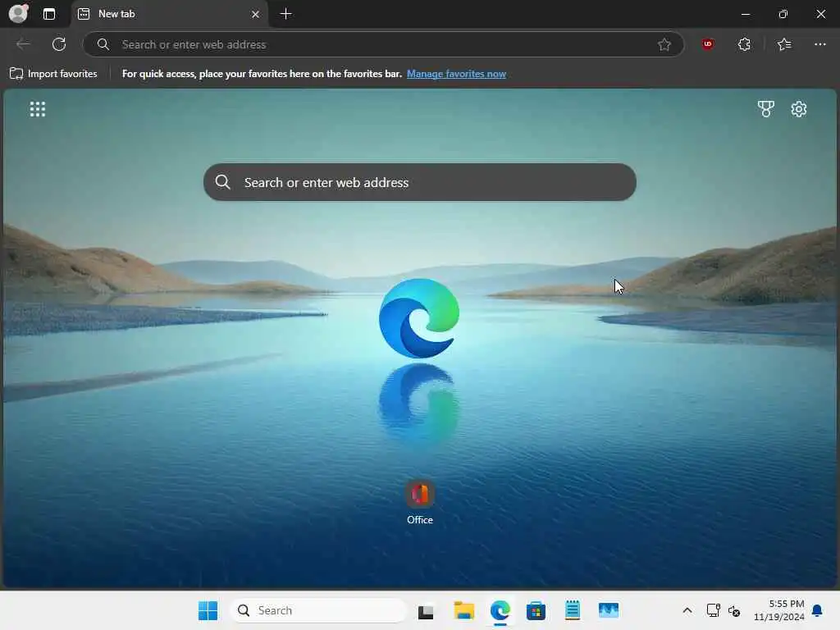Open Microsoft Store from taskbar

(536, 610)
